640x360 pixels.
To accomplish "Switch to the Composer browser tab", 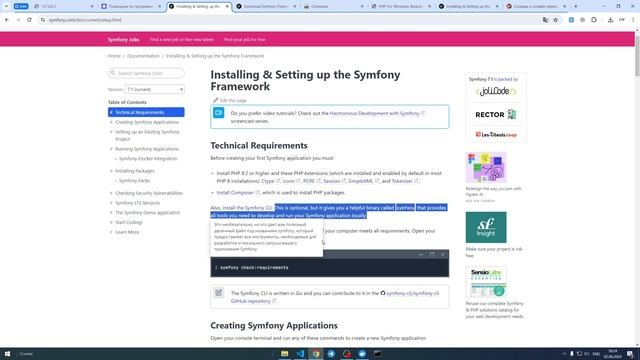I will coord(333,6).
